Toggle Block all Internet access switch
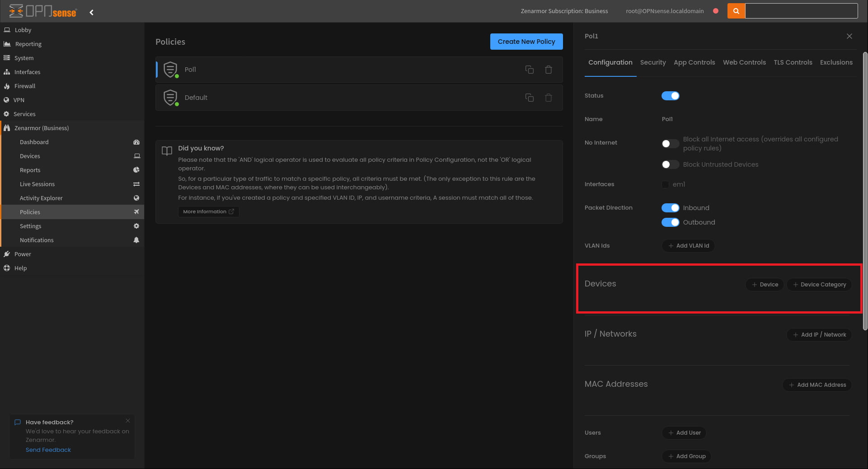This screenshot has height=469, width=868. [671, 144]
